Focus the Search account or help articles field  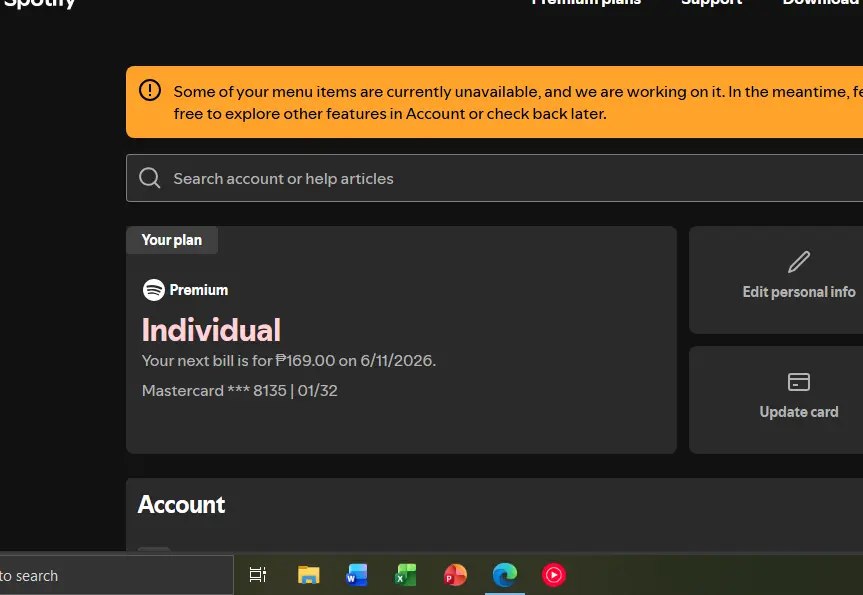(x=494, y=178)
